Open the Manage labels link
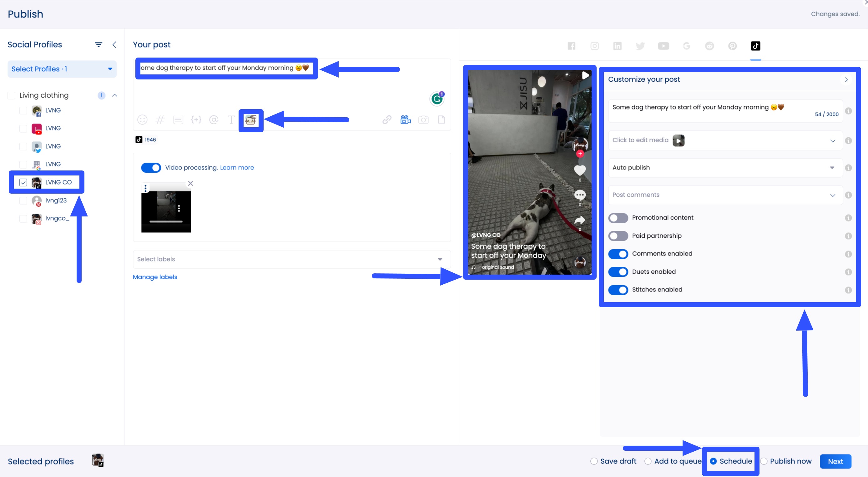 click(155, 277)
